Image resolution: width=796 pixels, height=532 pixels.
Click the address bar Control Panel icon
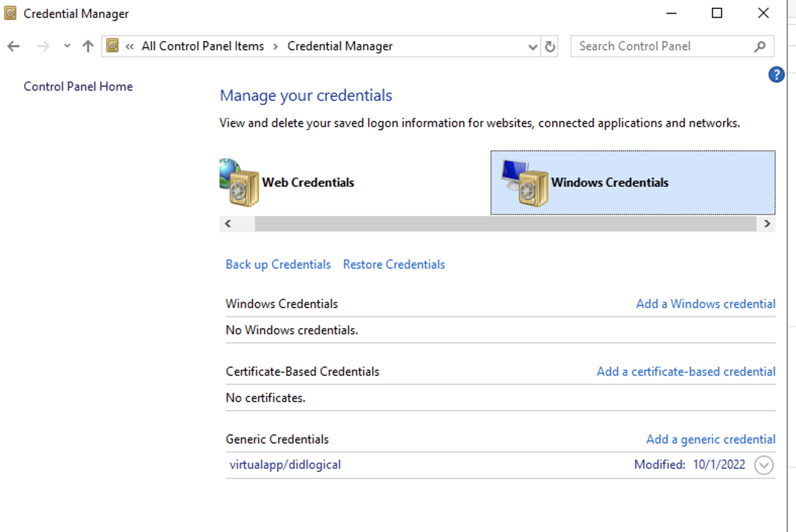pyautogui.click(x=113, y=46)
